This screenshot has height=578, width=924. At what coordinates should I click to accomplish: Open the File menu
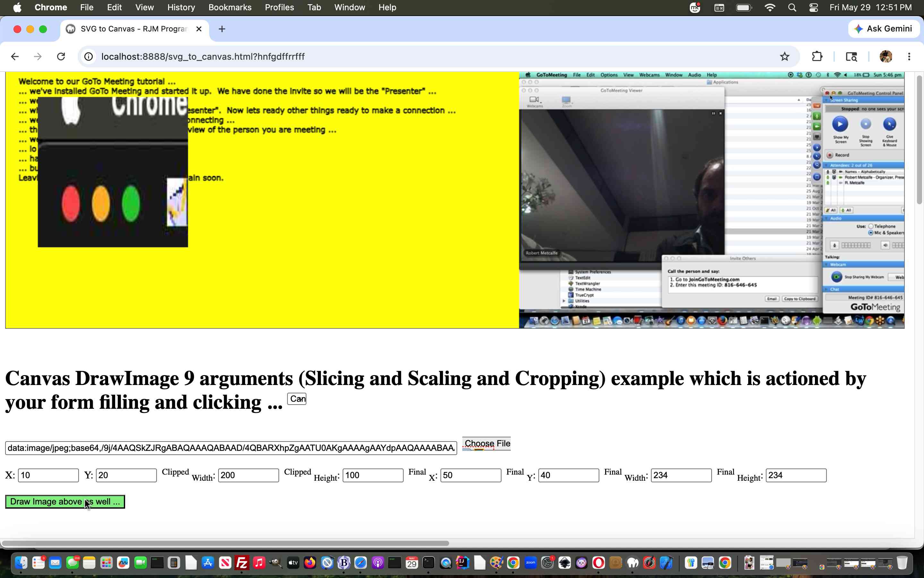point(87,7)
